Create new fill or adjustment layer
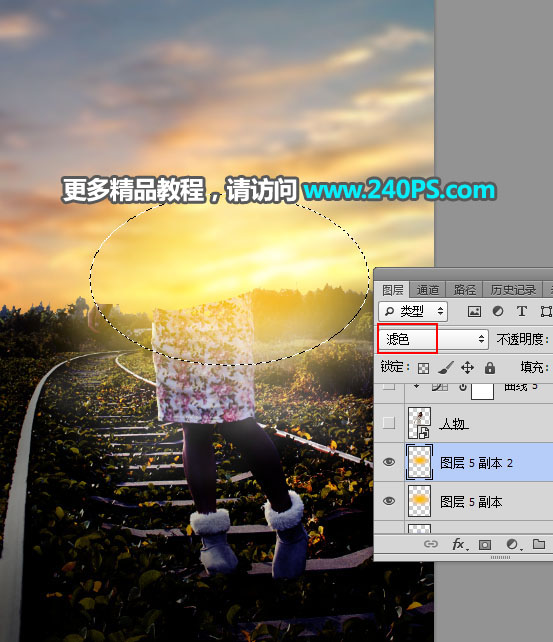The width and height of the screenshot is (553, 642). click(x=512, y=544)
